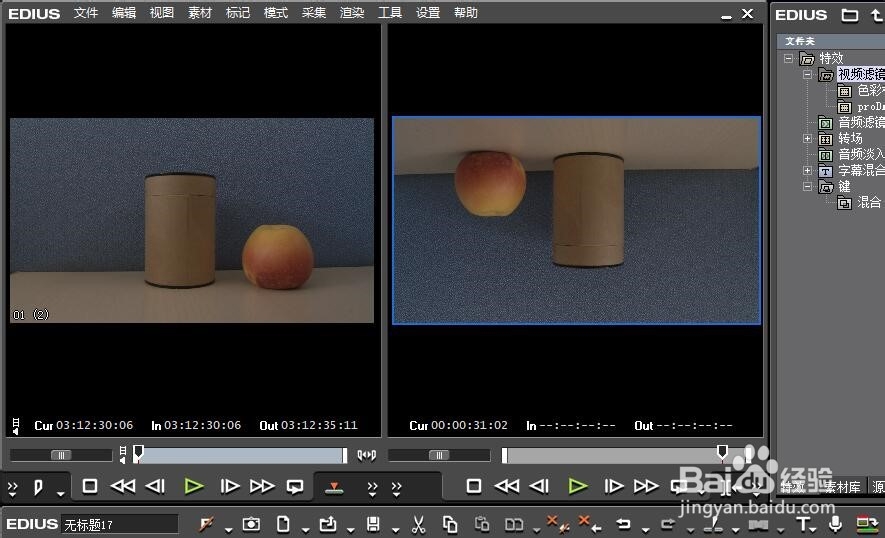Click the add cut point icon

[x=713, y=525]
